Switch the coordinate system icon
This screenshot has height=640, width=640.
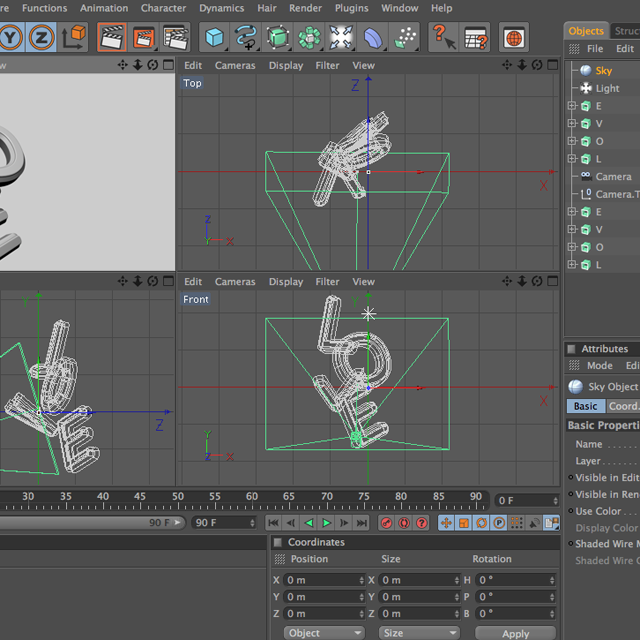[73, 38]
